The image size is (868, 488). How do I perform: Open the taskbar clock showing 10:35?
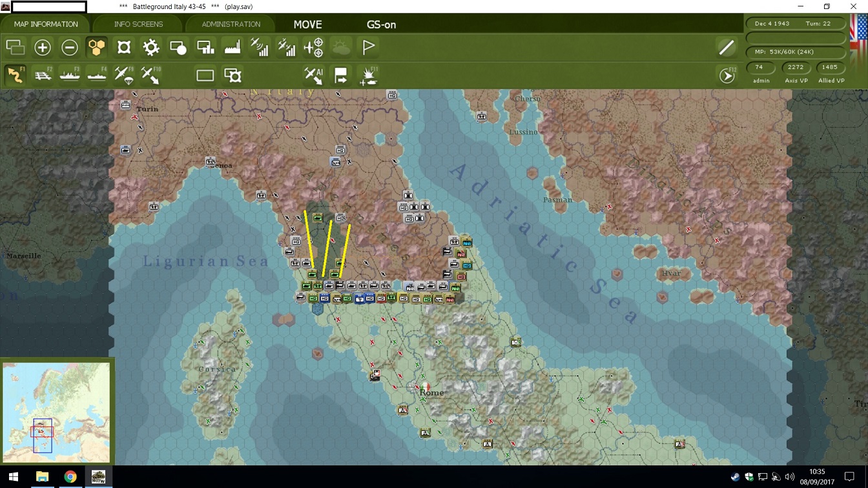pos(817,477)
